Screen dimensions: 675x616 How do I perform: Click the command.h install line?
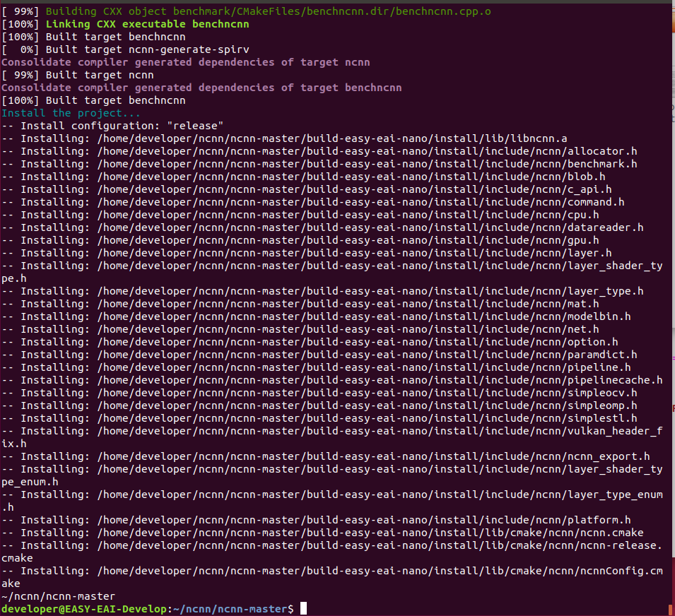[x=313, y=202]
